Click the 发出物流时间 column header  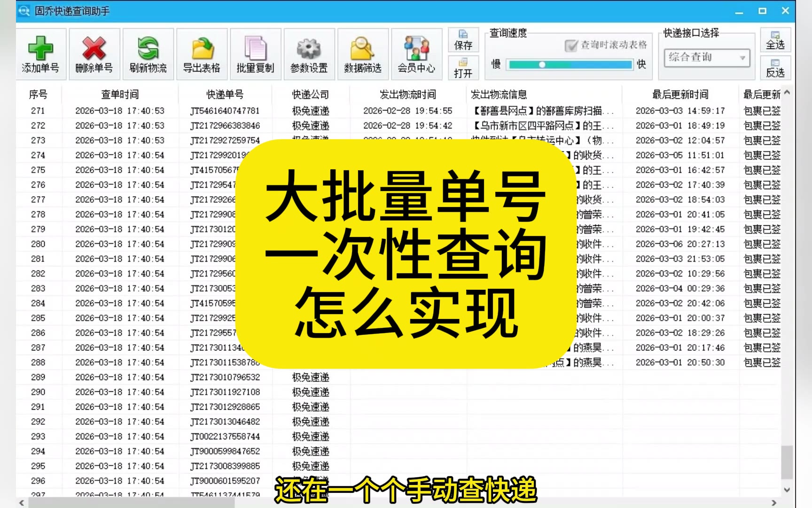click(408, 95)
